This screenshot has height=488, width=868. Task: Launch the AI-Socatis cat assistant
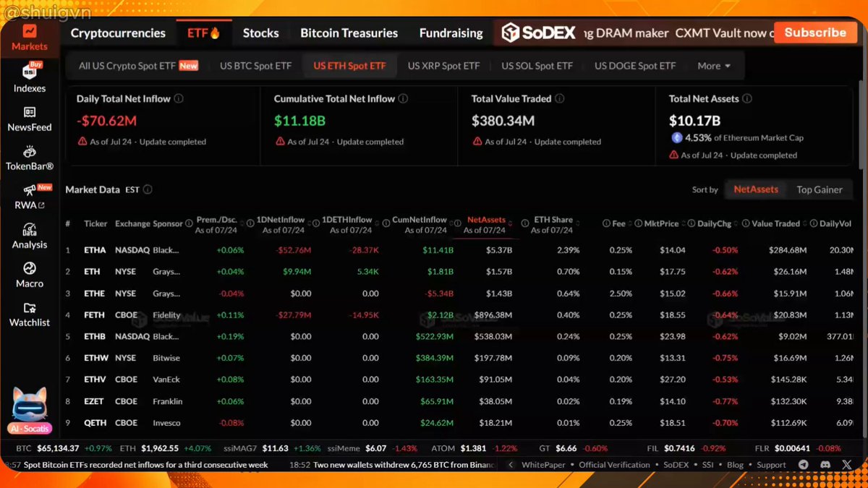pos(30,409)
